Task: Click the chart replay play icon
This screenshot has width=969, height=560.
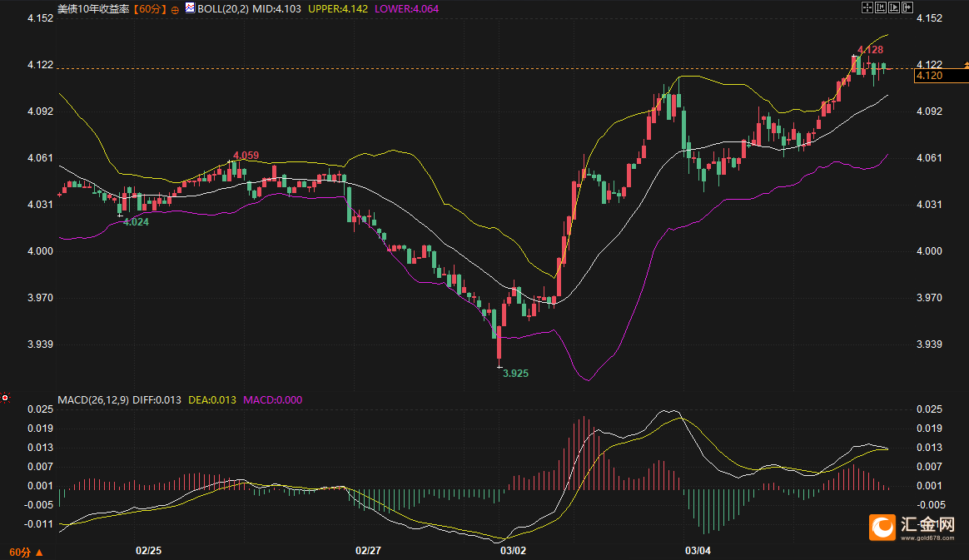Action: point(892,7)
